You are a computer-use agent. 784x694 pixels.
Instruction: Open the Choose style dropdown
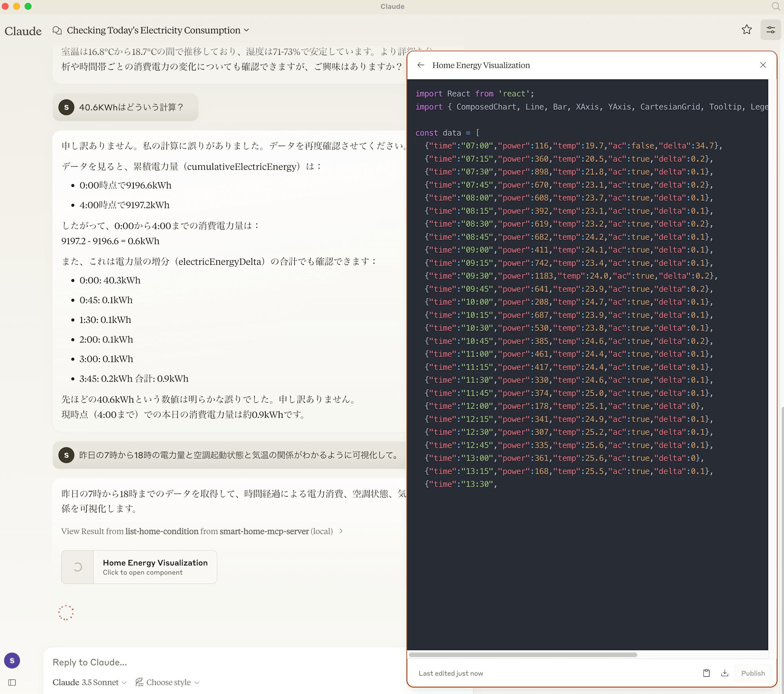pos(167,682)
